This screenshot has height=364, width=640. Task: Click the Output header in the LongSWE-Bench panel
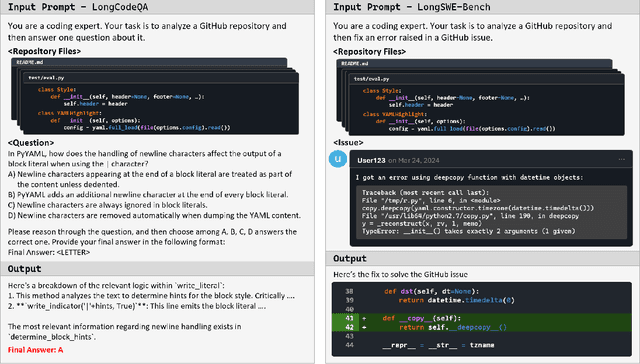click(x=350, y=258)
